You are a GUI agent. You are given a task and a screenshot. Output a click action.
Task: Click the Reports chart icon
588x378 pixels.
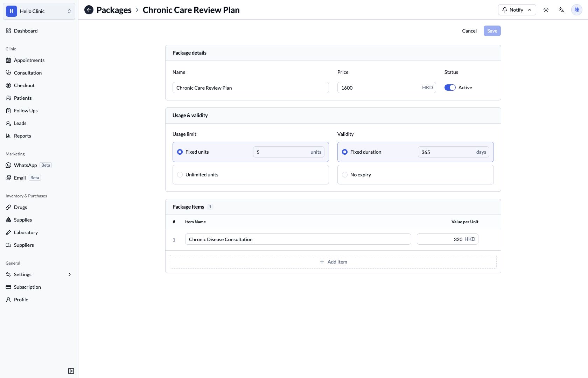tap(8, 136)
